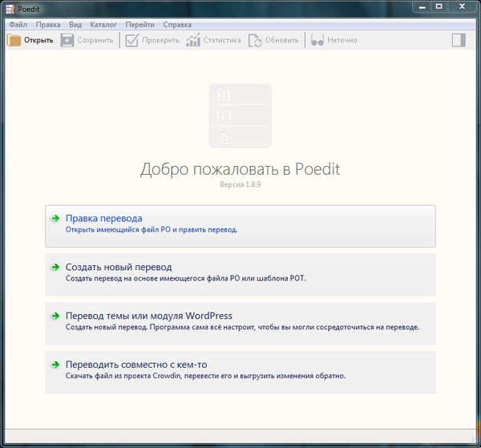Click the Проверить toolbar label
Viewport: 481px width, 448px height.
161,40
